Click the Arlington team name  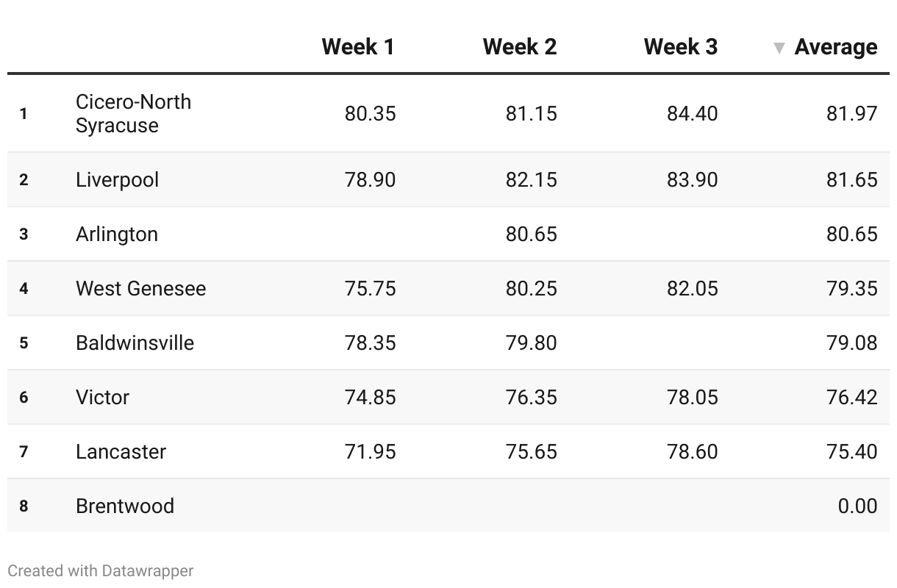[x=117, y=234]
